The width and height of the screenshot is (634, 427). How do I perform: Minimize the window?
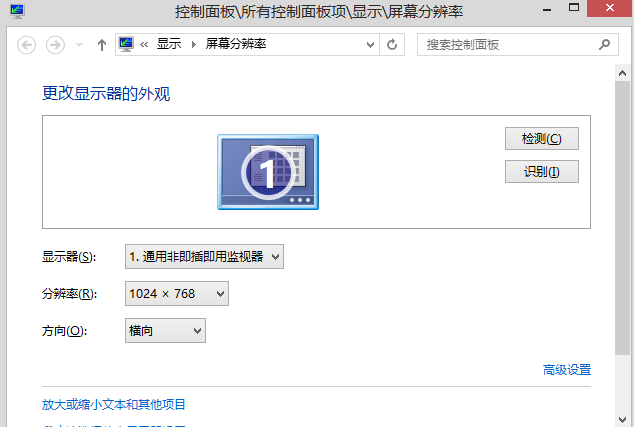click(x=547, y=9)
